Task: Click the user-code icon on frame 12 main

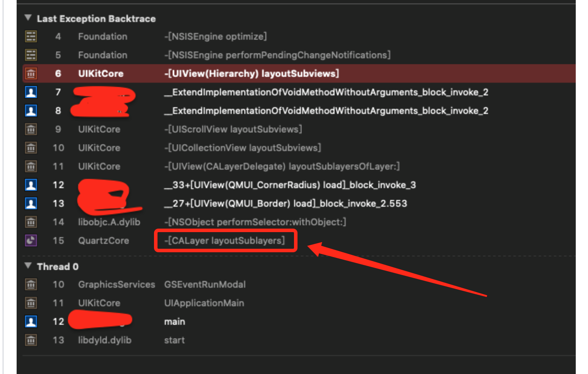Action: [31, 321]
